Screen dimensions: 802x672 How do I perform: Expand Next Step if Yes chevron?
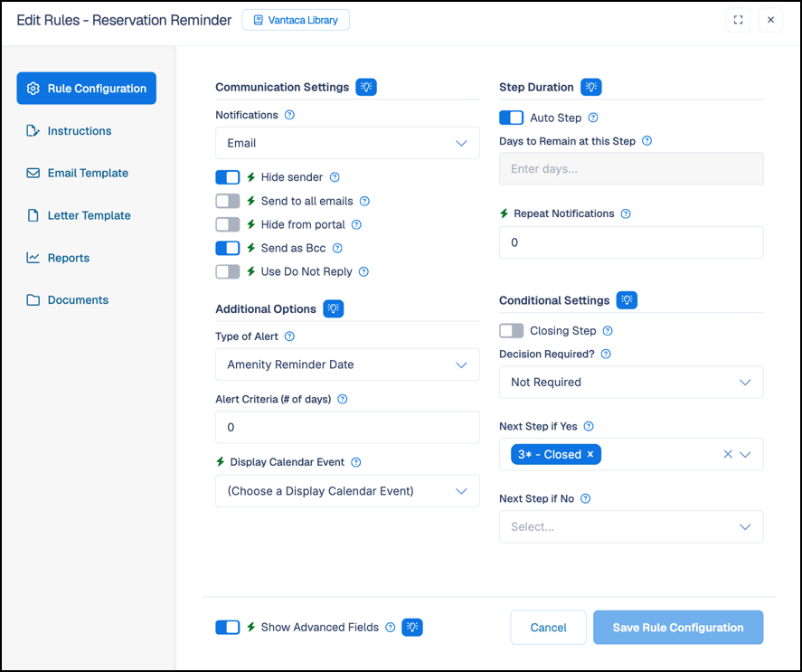coord(745,455)
